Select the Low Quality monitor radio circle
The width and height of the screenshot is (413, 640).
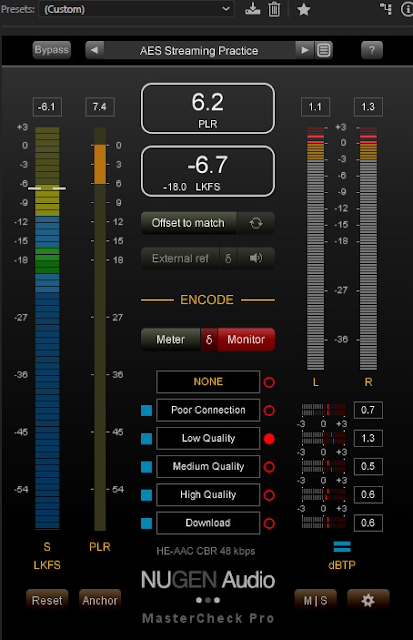[x=269, y=438]
